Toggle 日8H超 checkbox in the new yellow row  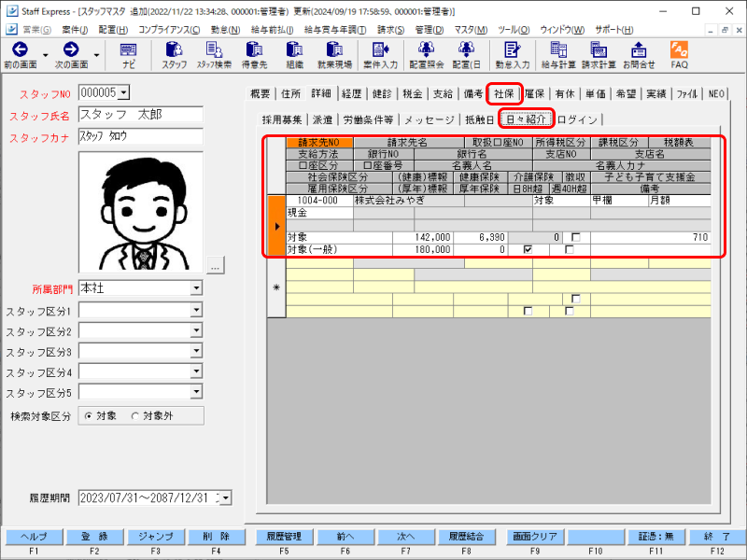[x=528, y=311]
